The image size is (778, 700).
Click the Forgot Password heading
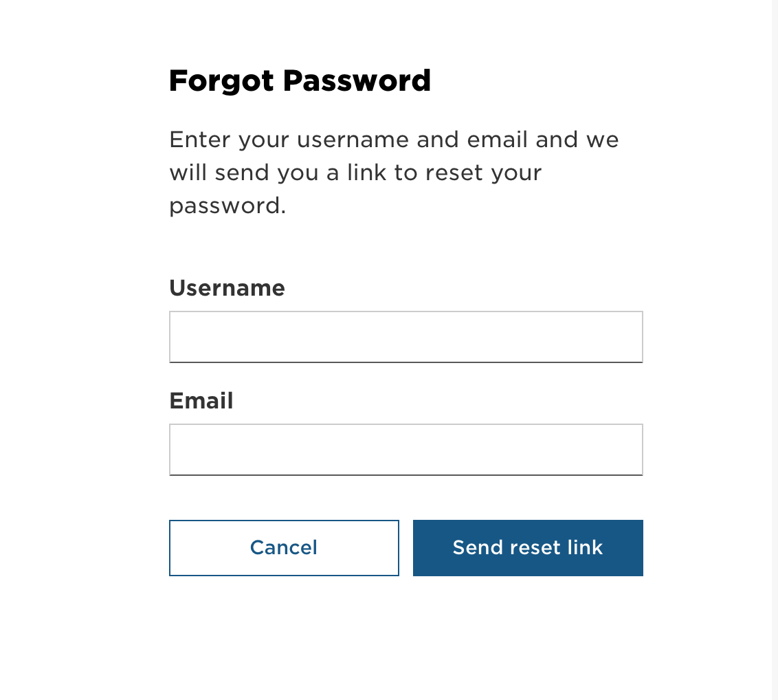point(300,80)
